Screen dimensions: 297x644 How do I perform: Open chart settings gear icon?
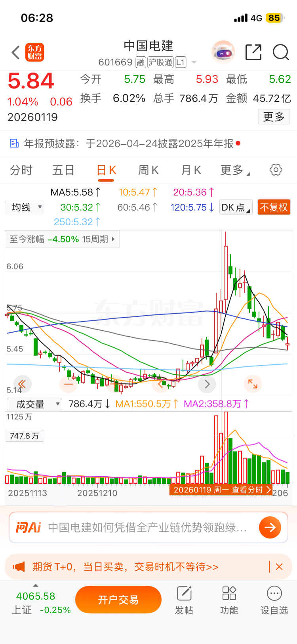point(276,170)
